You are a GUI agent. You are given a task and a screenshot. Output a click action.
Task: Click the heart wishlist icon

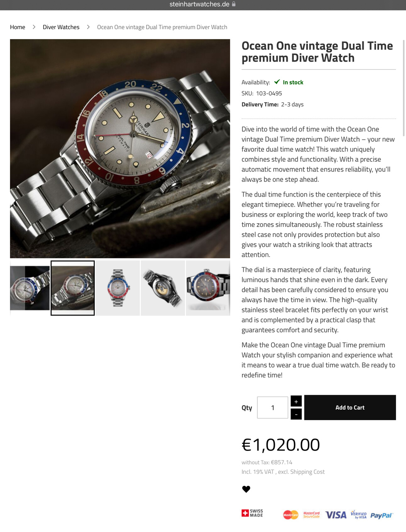click(246, 489)
